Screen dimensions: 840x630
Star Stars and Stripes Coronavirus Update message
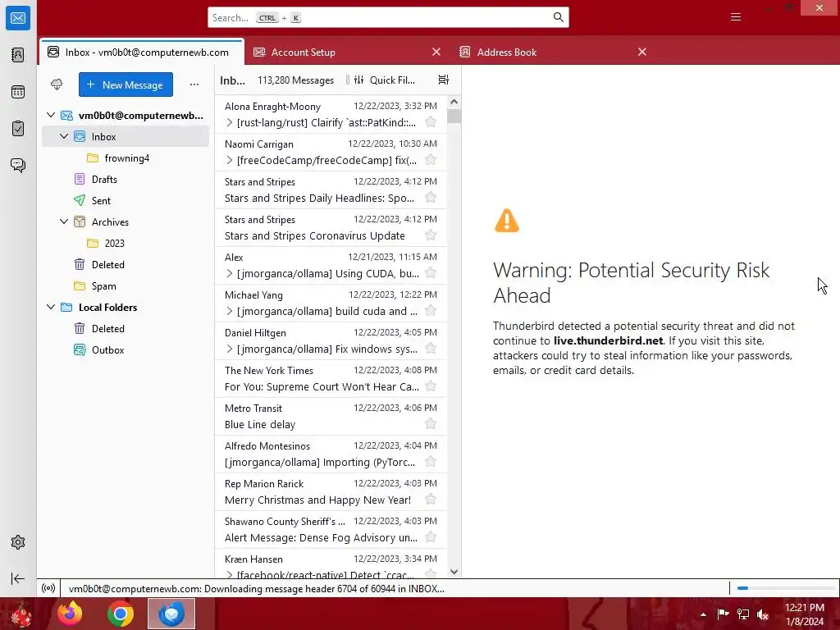(x=430, y=235)
